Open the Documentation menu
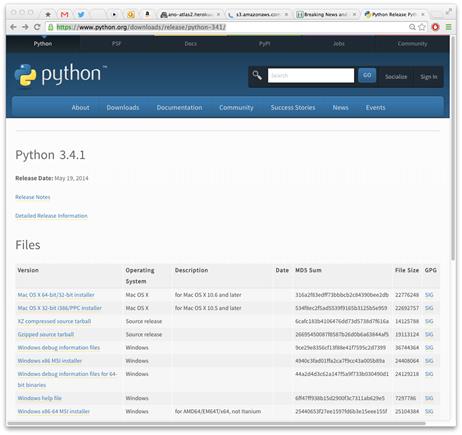The height and width of the screenshot is (435, 462). (179, 108)
